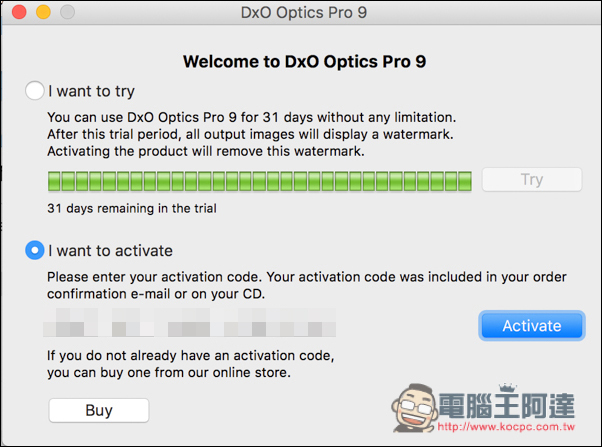Click the Chinese watermark logo text
This screenshot has height=447, width=602.
click(506, 405)
